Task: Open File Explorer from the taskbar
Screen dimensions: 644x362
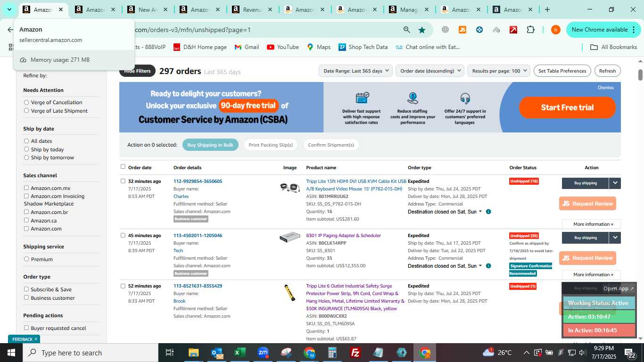Action: coord(194,353)
